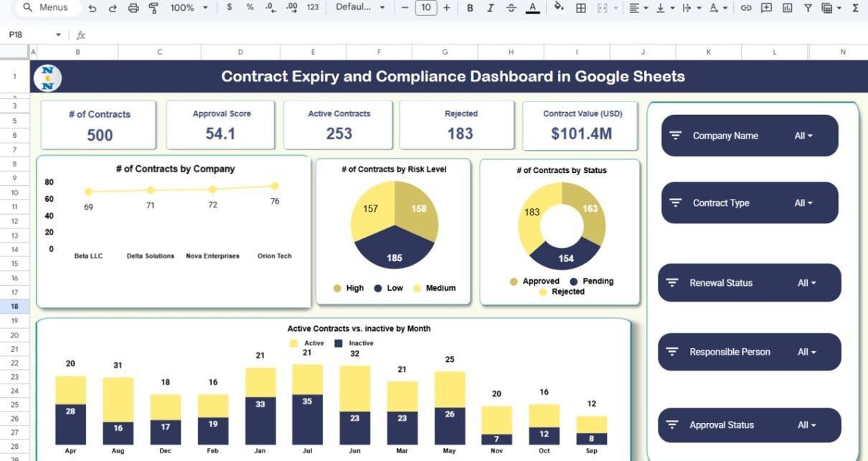
Task: Toggle strikethrough formatting
Action: (511, 8)
